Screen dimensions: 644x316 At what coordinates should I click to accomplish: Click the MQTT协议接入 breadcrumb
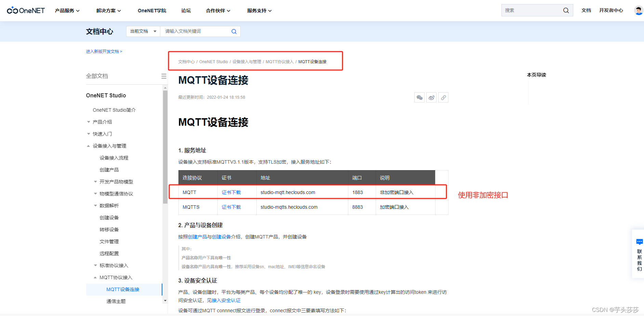280,62
